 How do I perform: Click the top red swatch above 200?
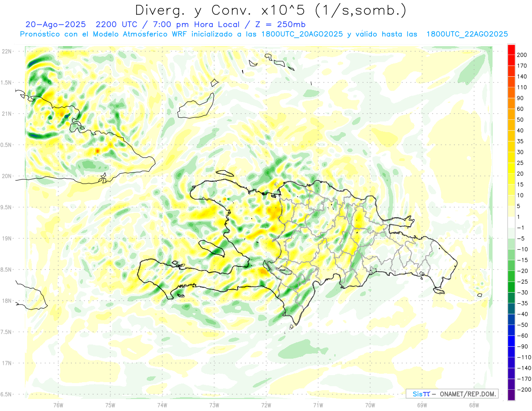click(511, 49)
